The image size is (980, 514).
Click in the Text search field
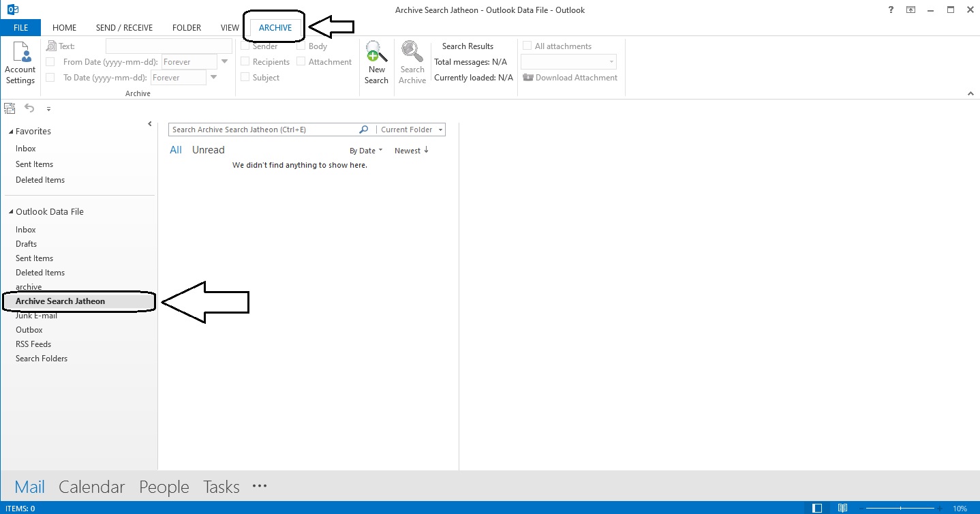tap(169, 46)
